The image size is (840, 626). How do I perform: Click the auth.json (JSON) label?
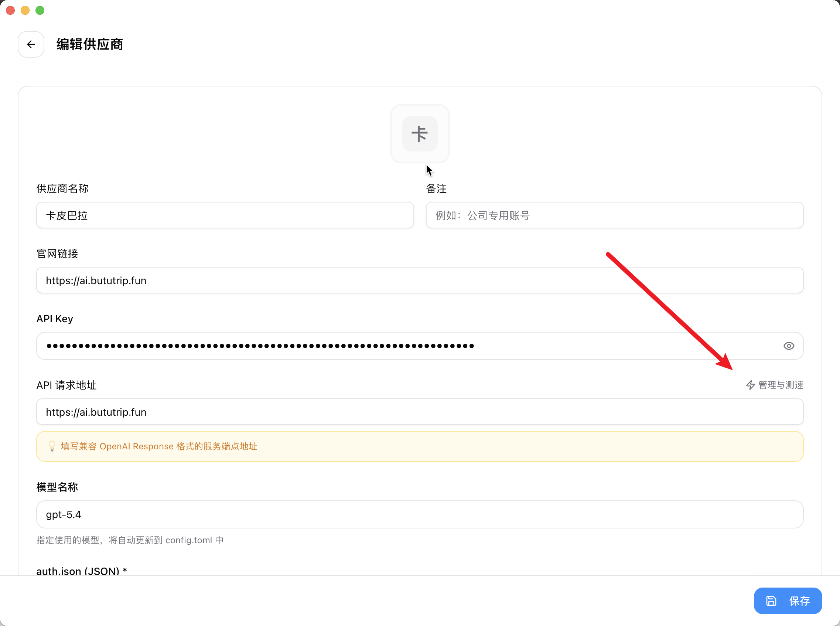point(81,571)
